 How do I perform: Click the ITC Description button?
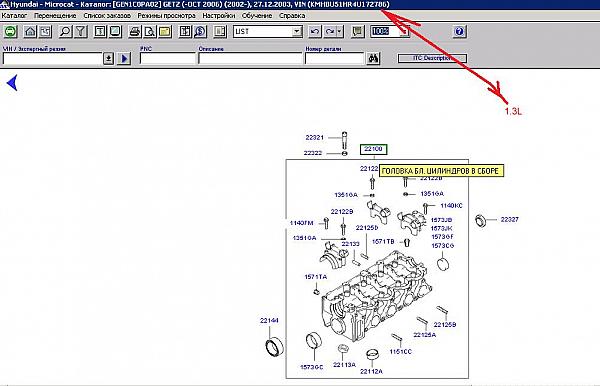click(x=432, y=58)
